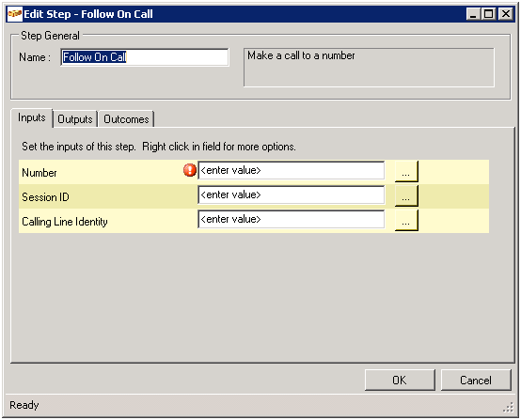The width and height of the screenshot is (521, 420).
Task: Select the Inputs tab
Action: [x=32, y=117]
